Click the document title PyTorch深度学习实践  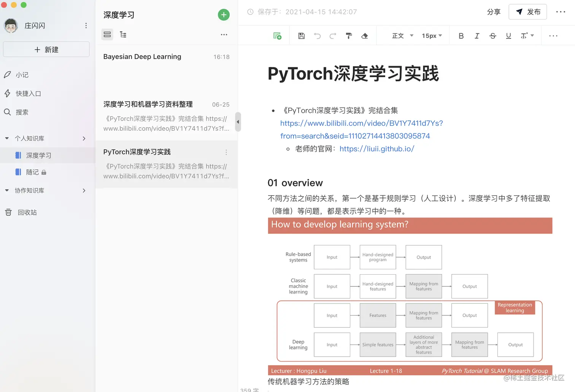(353, 73)
